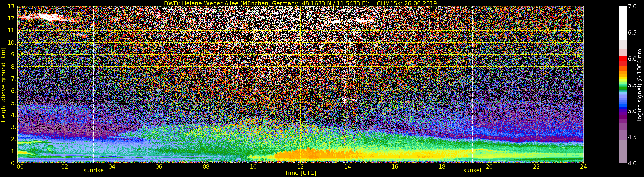Click the 06 tick on the time axis
This screenshot has width=644, height=177.
159,167
